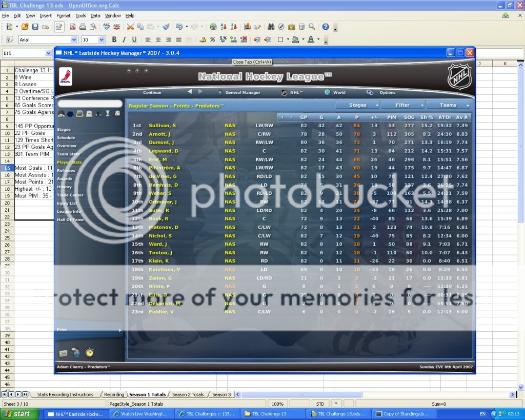Click Sort Descending icon in Calc toolbar
The height and width of the screenshot is (420, 525).
[x=234, y=27]
